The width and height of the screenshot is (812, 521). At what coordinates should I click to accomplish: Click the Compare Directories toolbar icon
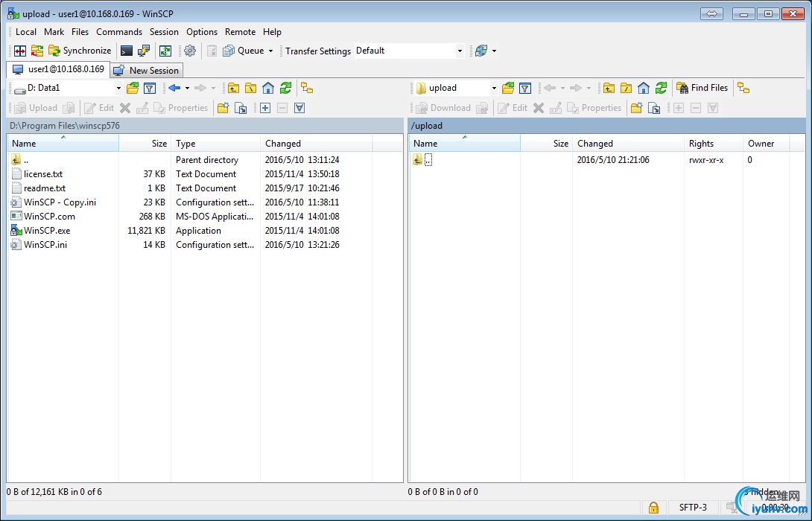20,51
